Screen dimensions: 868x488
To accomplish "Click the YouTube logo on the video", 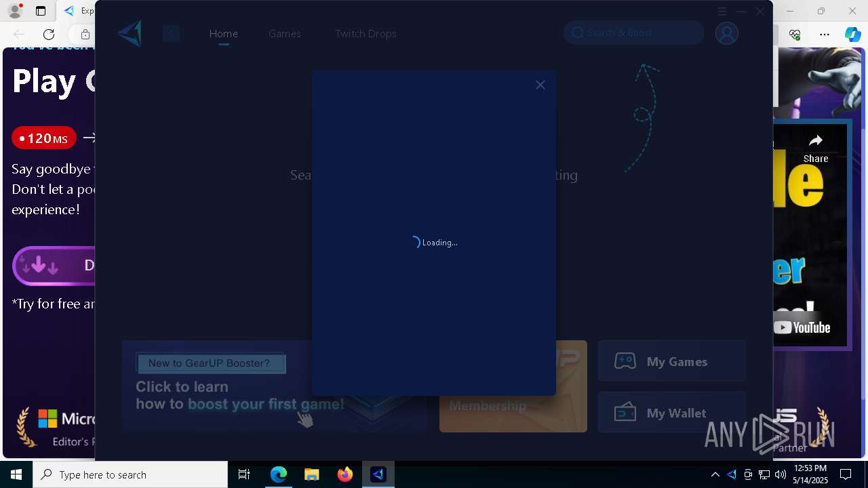I will pos(802,328).
